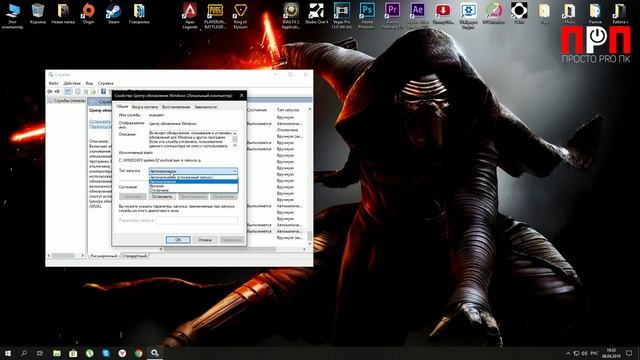
Task: Open the Справка menu in Services window
Action: tap(105, 83)
